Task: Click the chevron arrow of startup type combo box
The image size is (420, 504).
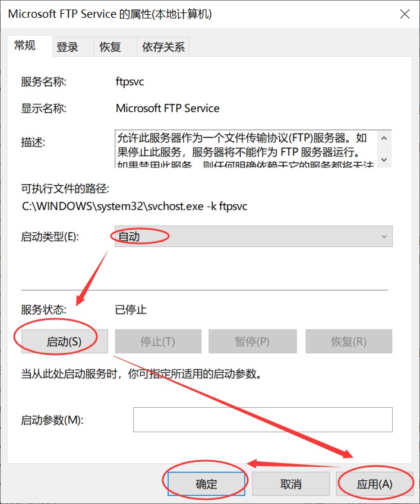Action: tap(384, 237)
